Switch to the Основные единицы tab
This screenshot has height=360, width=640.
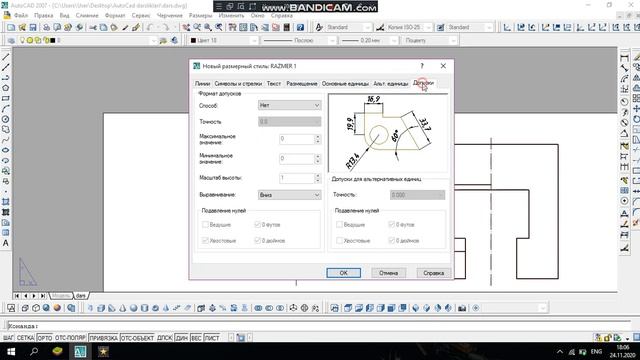(x=345, y=83)
